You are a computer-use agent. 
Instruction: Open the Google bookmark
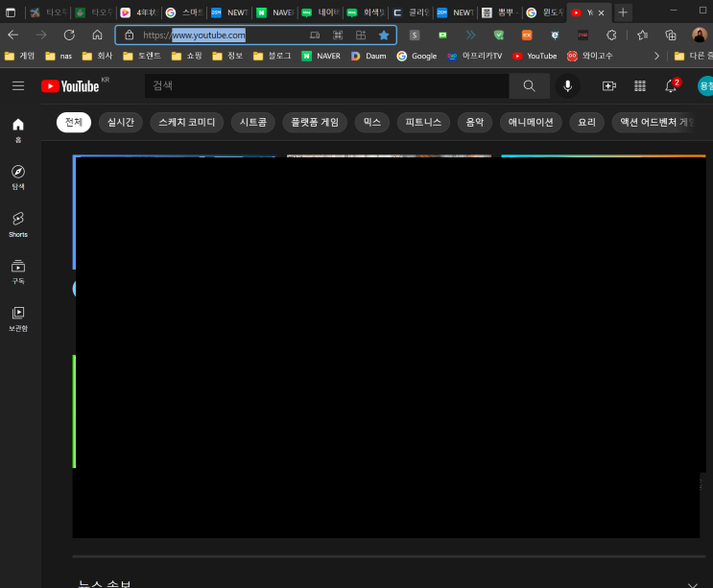416,56
